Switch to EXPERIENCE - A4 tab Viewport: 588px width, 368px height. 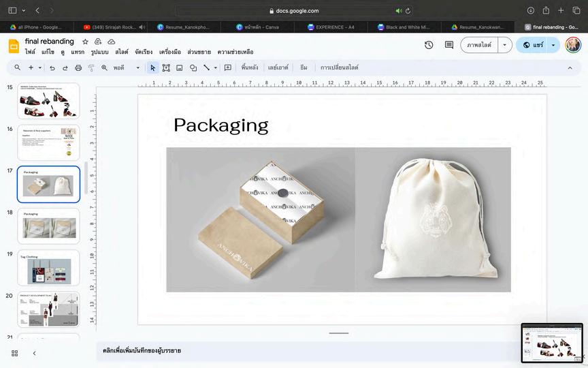pyautogui.click(x=331, y=27)
